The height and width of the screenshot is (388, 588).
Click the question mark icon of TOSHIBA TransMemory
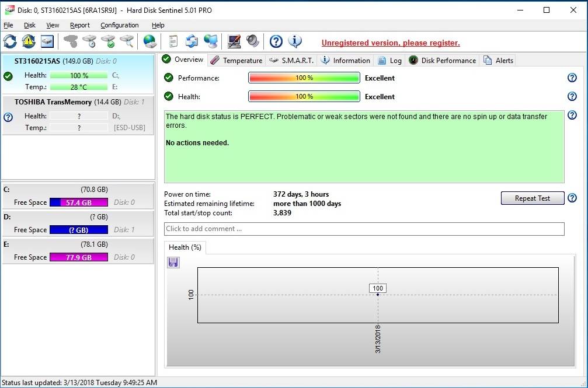pos(8,117)
